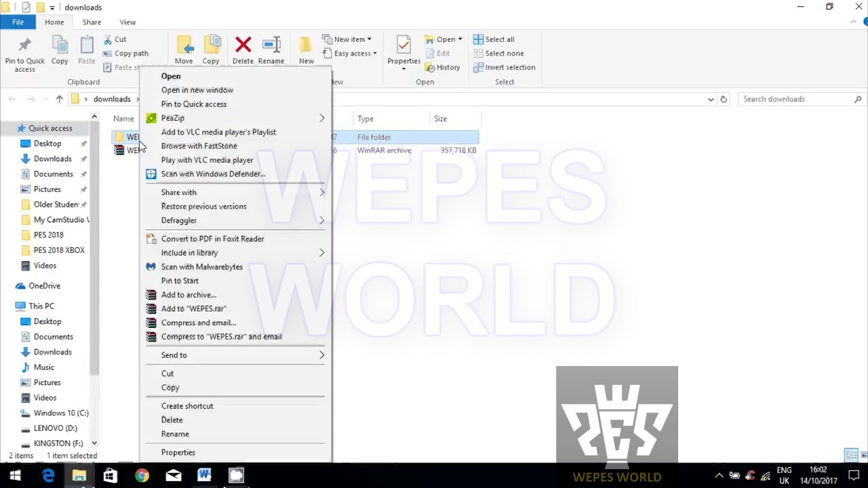Select Add to "WEPES.rar"

(194, 308)
